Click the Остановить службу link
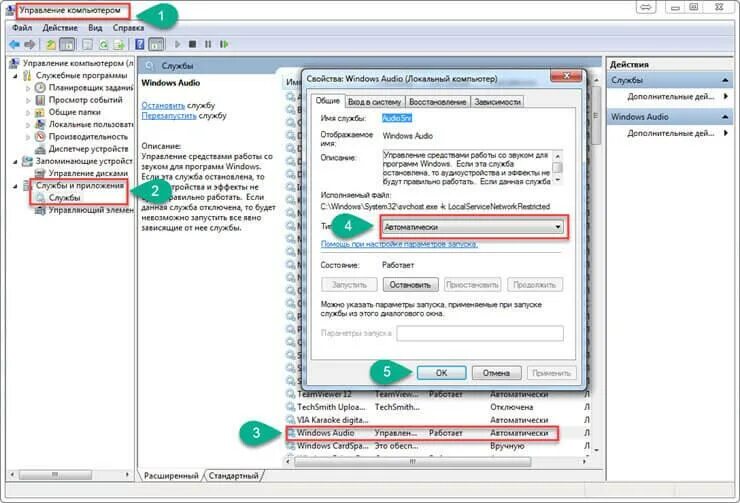Image resolution: width=740 pixels, height=503 pixels. 163,105
